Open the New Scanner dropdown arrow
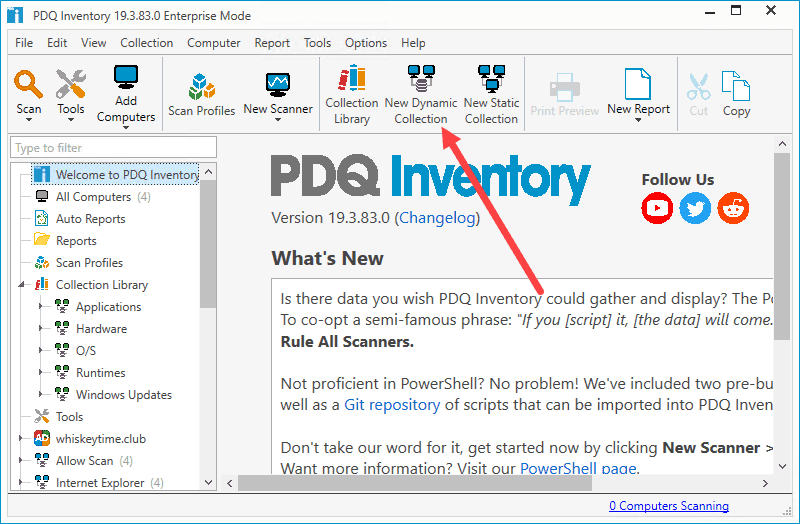Viewport: 800px width, 524px height. coord(278,120)
